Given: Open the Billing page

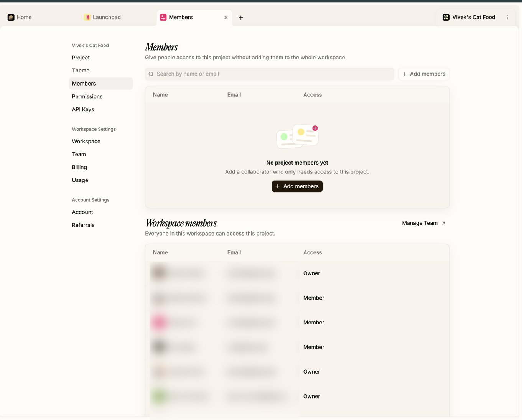Looking at the screenshot, I should click(x=101, y=167).
